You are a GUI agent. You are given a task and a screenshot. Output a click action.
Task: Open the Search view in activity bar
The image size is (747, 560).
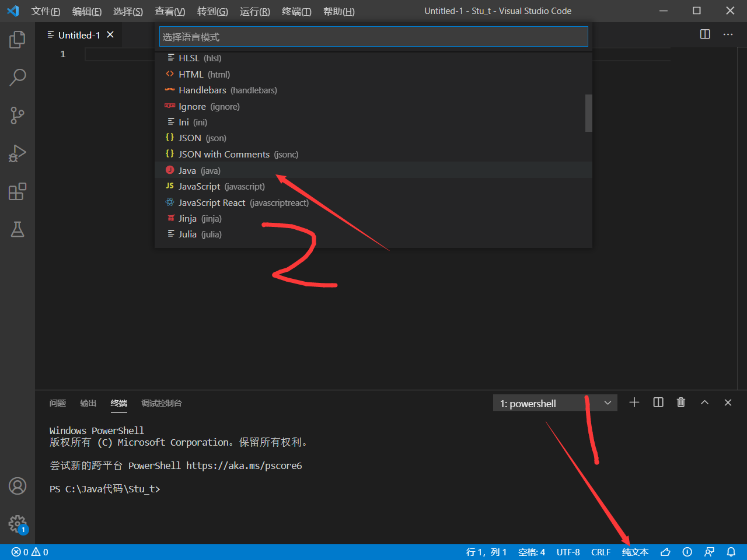click(18, 77)
